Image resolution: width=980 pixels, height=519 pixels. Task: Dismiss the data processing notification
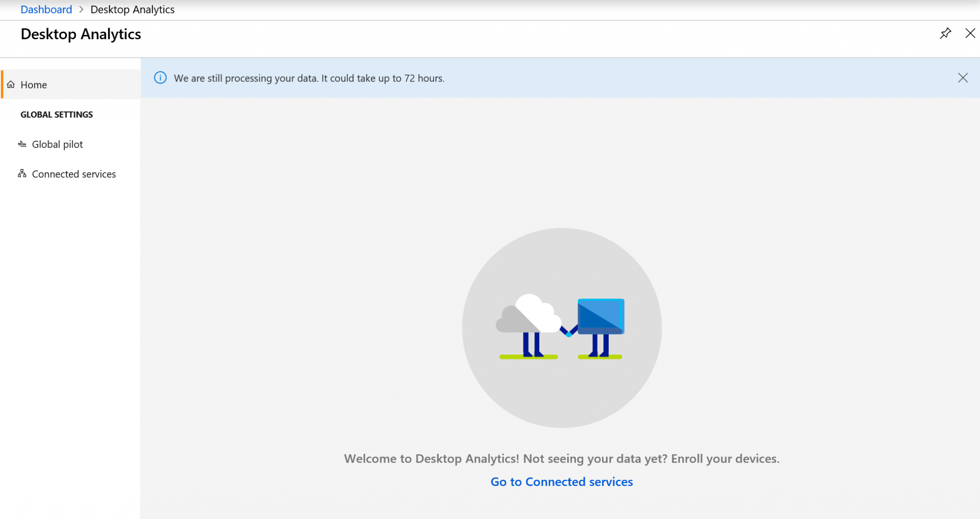pyautogui.click(x=963, y=78)
